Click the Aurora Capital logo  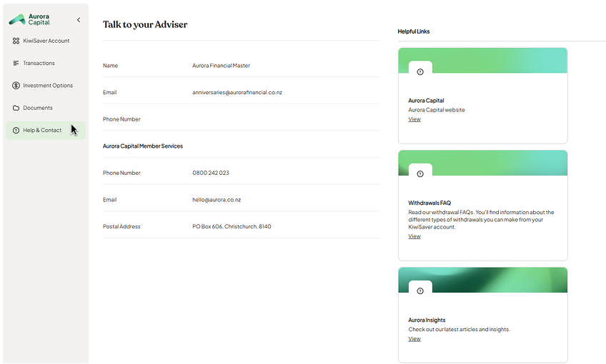tap(29, 19)
